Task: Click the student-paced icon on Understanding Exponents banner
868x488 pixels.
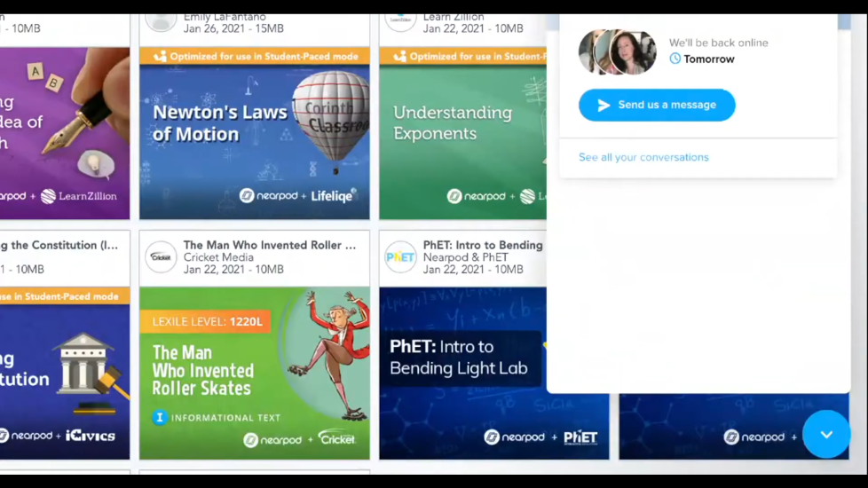Action: [399, 56]
